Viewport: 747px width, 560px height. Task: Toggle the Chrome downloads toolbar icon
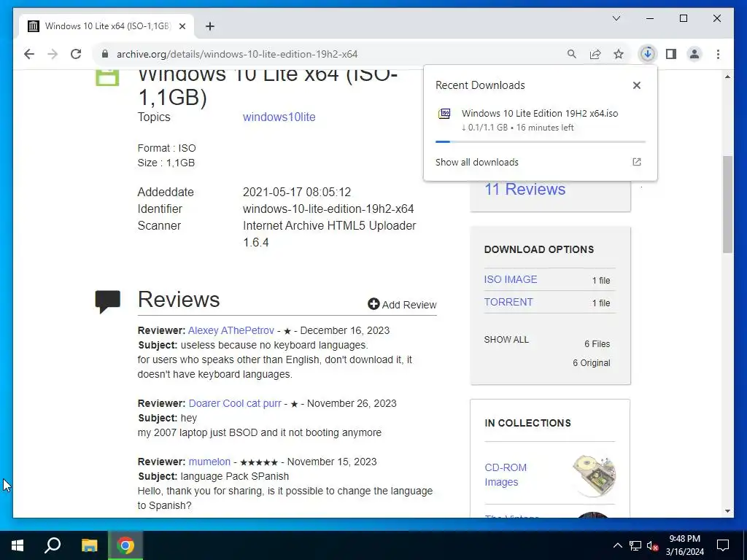(648, 54)
